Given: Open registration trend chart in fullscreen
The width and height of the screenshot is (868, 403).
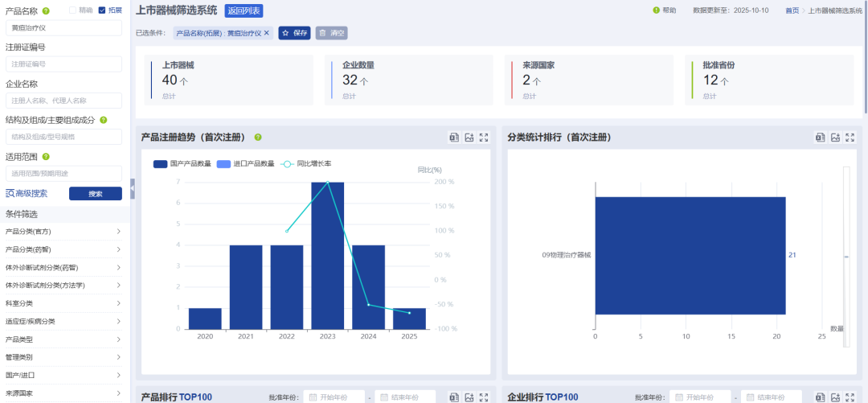Looking at the screenshot, I should (484, 138).
